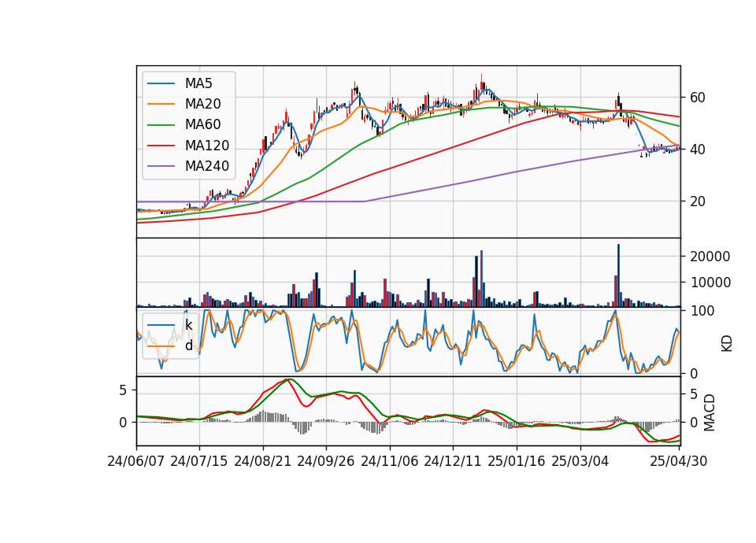Click the tallest volume bar near April 2025
The image size is (756, 543).
pos(619,275)
